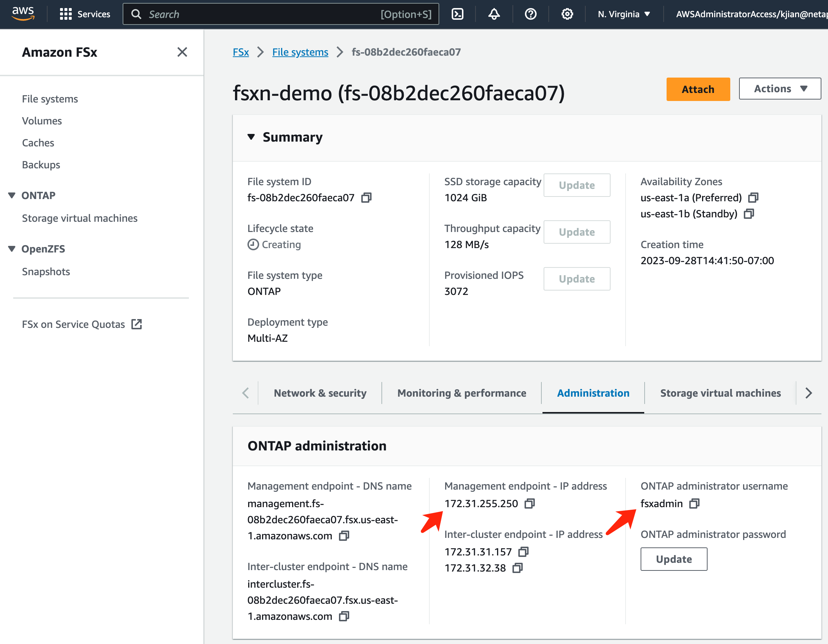Go to File systems in the sidebar
The height and width of the screenshot is (644, 828).
click(x=50, y=99)
